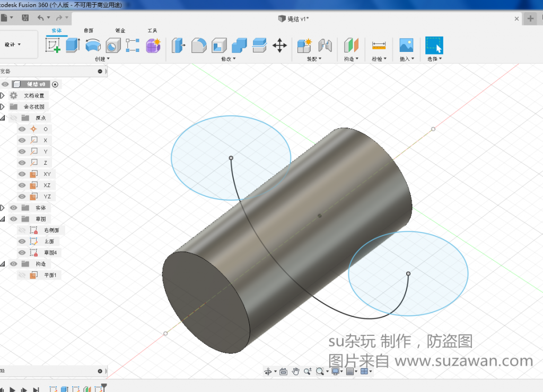
Task: Click the Zoom tool icon
Action: (308, 371)
